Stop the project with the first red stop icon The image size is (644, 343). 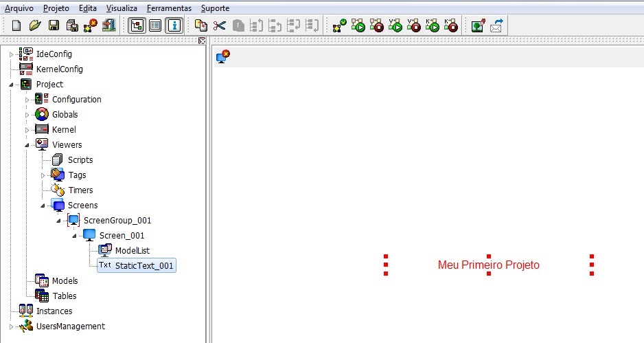(x=377, y=25)
